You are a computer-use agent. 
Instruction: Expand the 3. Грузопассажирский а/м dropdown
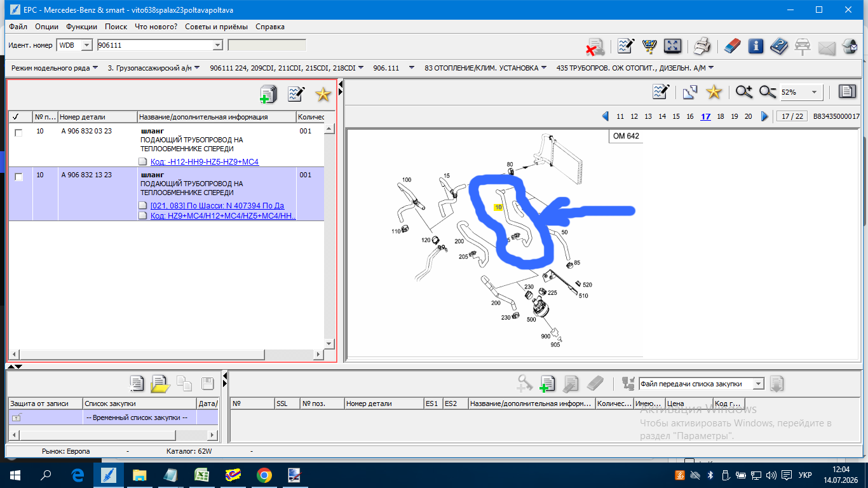(x=197, y=68)
